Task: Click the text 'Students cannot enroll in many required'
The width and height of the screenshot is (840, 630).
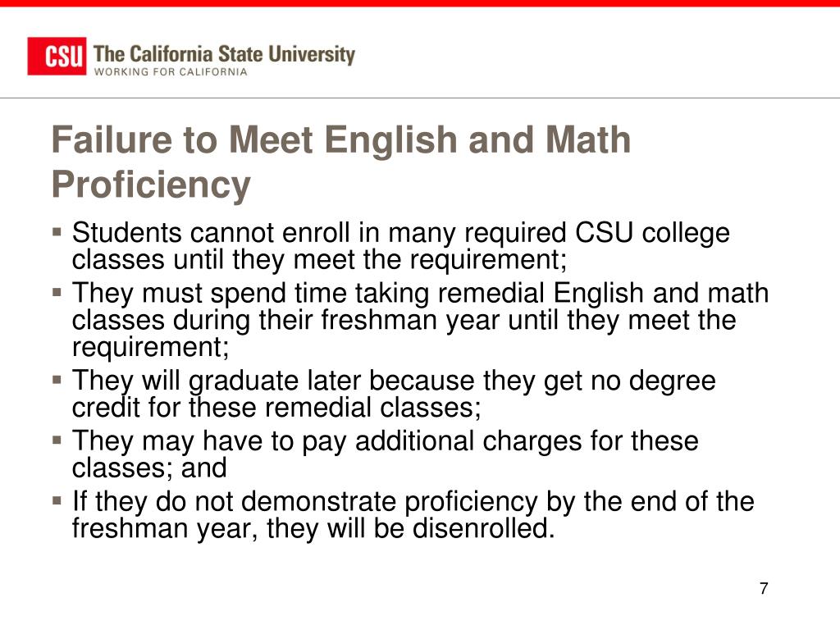Action: [x=319, y=233]
